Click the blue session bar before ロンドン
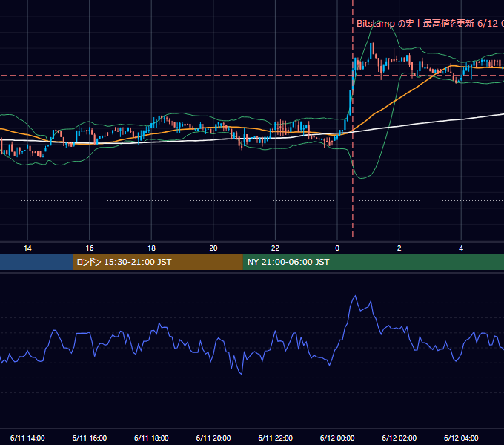The image size is (504, 445). pyautogui.click(x=36, y=262)
